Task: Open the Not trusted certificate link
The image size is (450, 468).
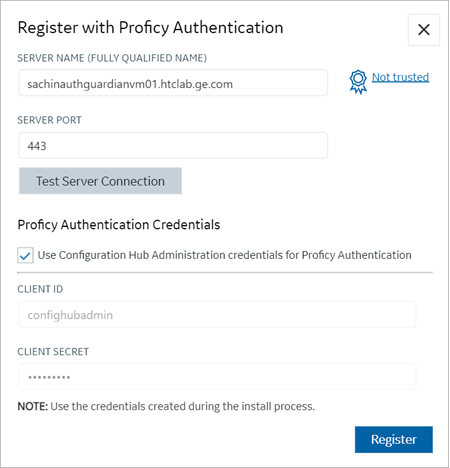Action: (400, 77)
